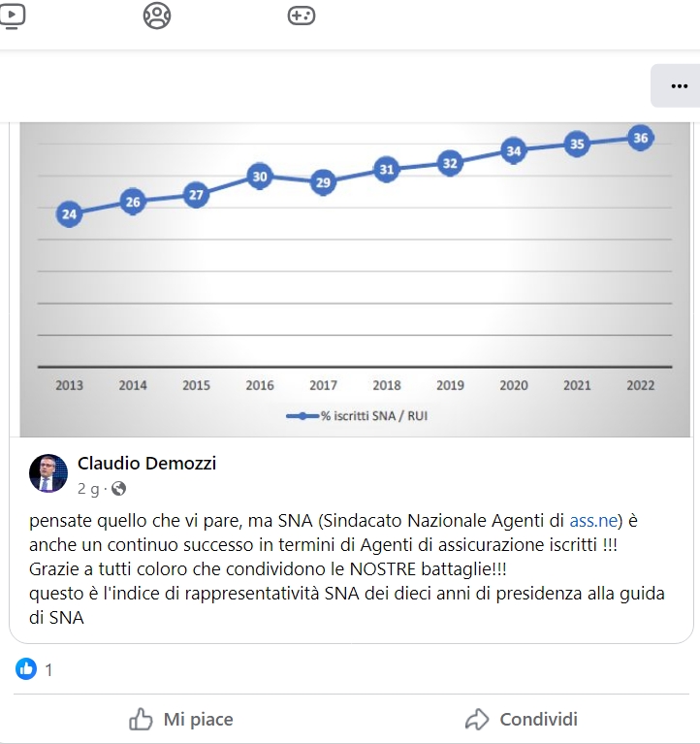Click the 2022 data point labeled 36
Image resolution: width=700 pixels, height=744 pixels.
(640, 138)
